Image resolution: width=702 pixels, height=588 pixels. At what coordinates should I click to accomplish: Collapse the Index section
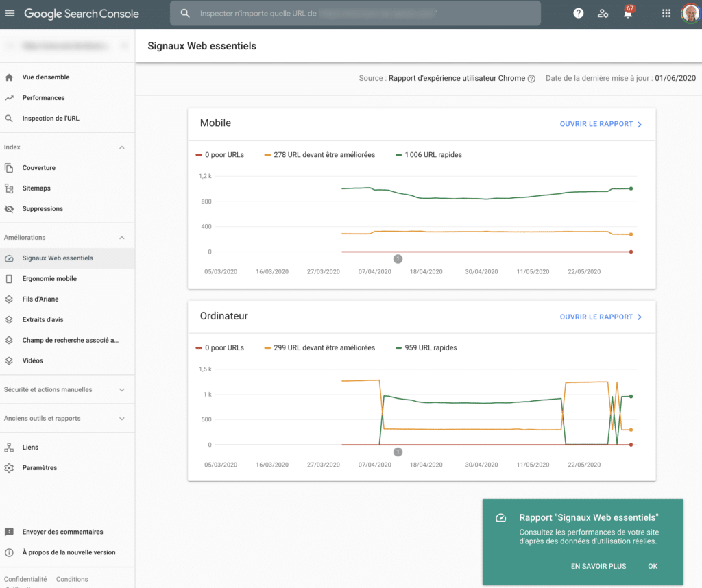click(x=122, y=147)
